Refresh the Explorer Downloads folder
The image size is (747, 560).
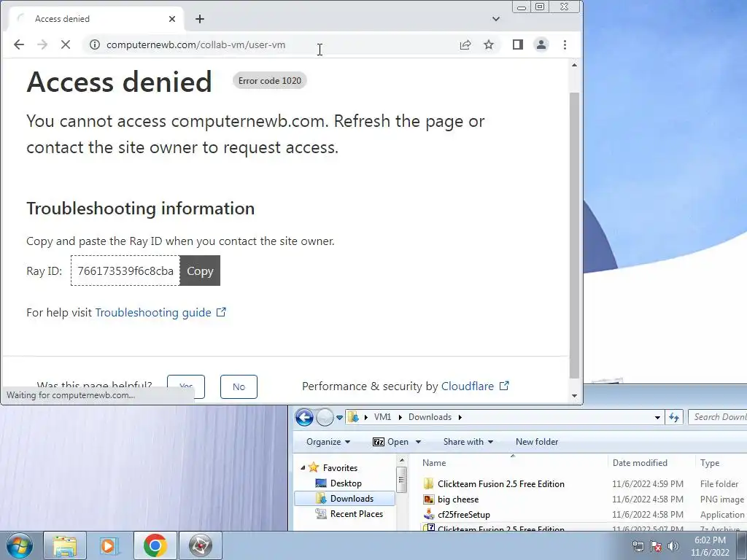[673, 418]
